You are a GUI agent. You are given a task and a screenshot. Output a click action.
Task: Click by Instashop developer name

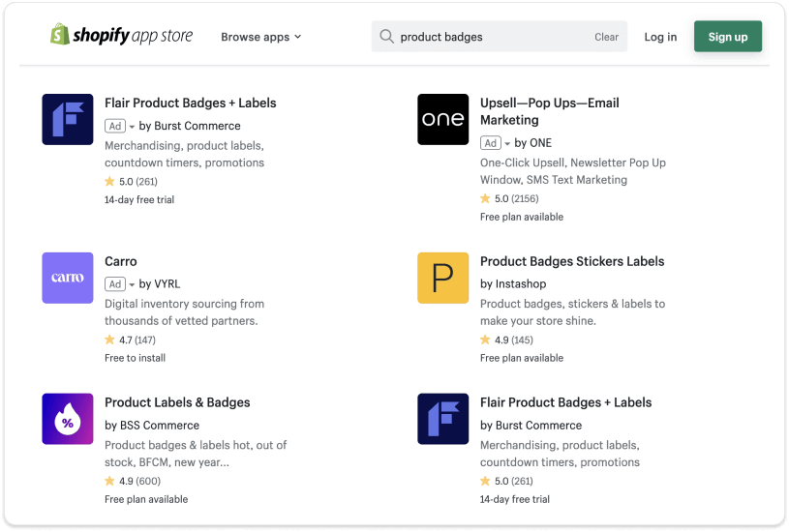(513, 284)
